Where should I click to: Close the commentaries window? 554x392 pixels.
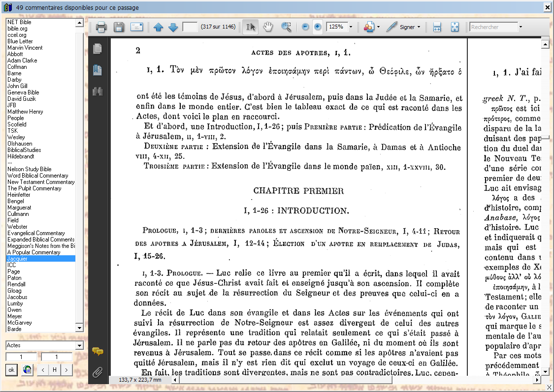tap(547, 7)
